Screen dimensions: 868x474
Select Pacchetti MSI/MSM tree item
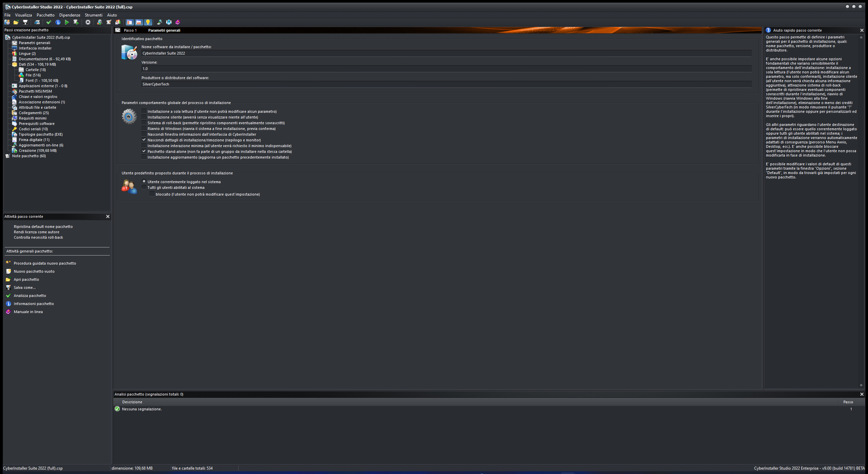click(x=35, y=91)
